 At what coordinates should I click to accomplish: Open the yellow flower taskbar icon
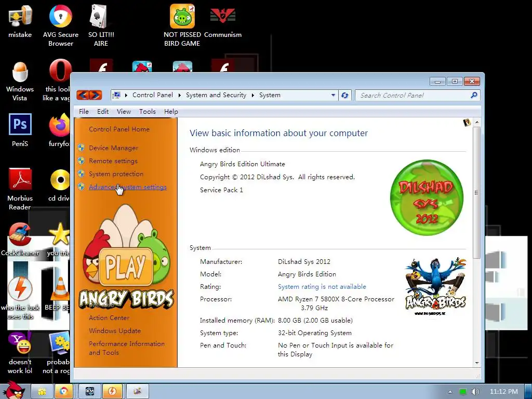pos(42,392)
